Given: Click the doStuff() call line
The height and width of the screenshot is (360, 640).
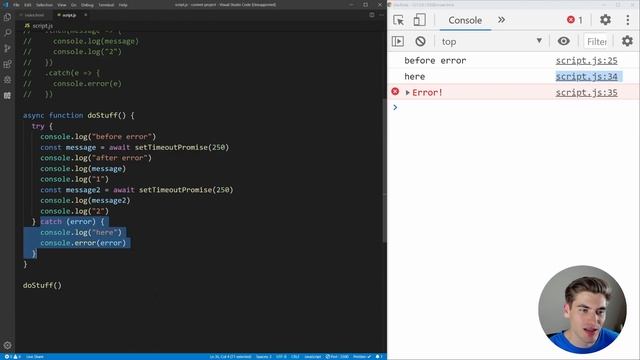Looking at the screenshot, I should point(42,285).
